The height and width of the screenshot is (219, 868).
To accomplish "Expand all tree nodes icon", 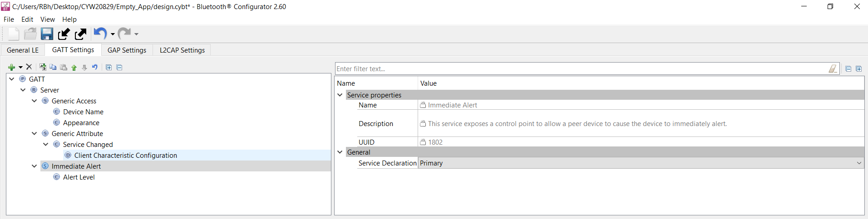I will pyautogui.click(x=109, y=68).
